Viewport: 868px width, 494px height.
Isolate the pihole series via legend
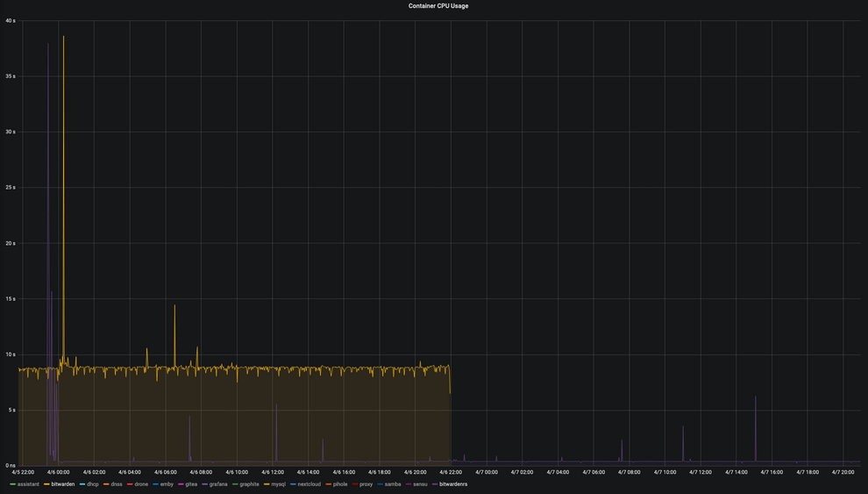point(340,484)
